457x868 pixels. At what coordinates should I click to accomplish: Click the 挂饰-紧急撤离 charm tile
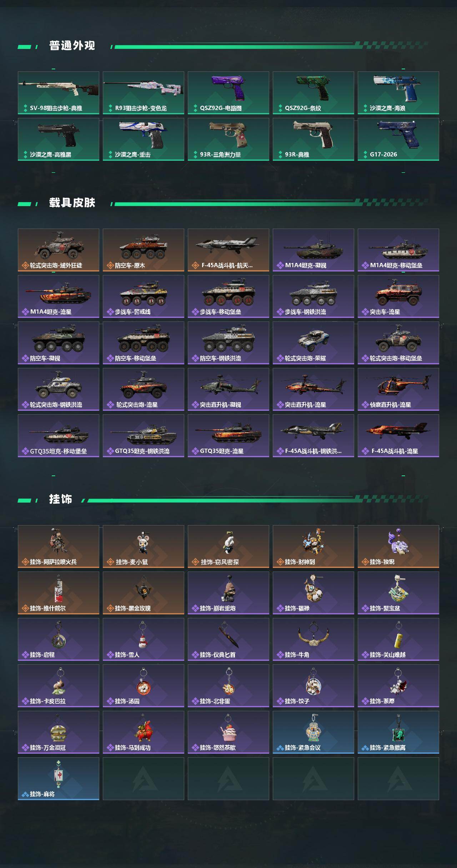(x=398, y=732)
